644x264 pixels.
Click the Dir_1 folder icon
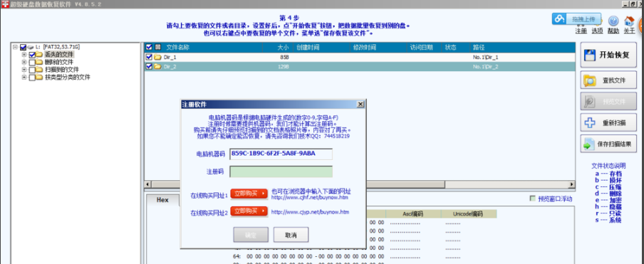157,58
